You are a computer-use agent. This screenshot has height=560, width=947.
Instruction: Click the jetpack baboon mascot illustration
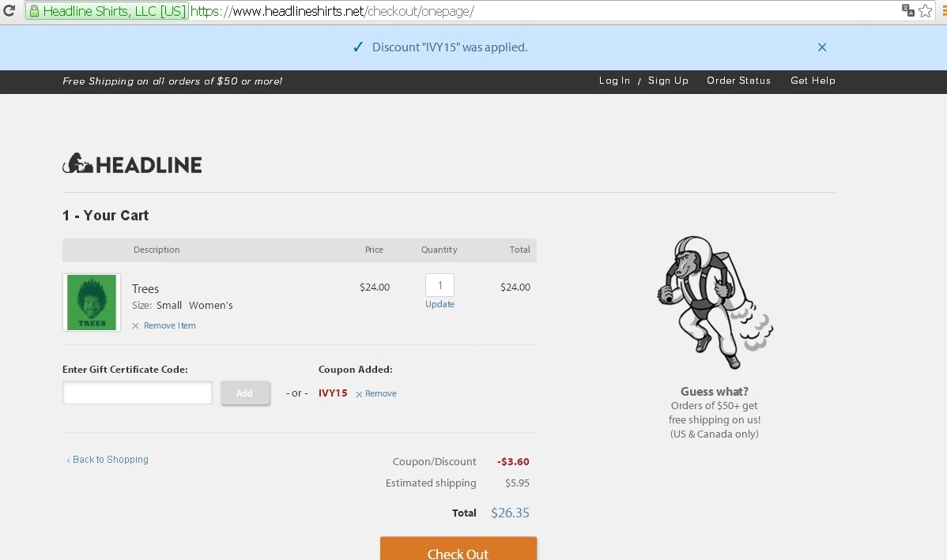pyautogui.click(x=715, y=303)
